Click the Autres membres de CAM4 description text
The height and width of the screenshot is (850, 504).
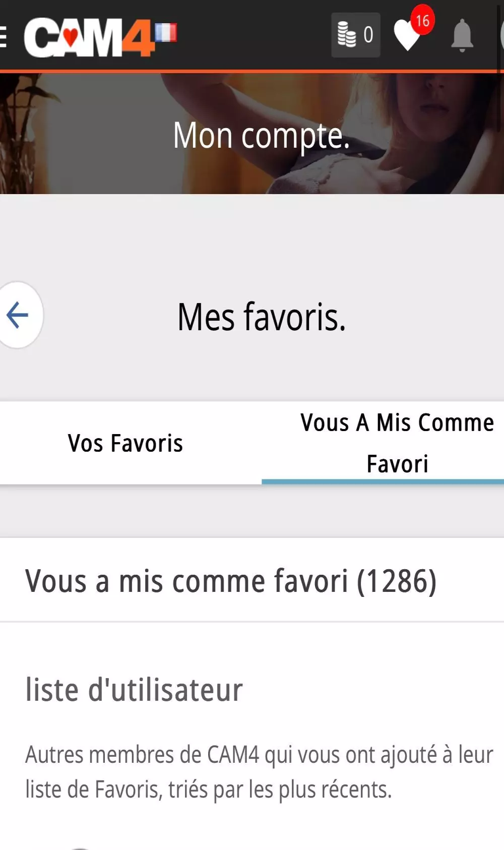pyautogui.click(x=259, y=772)
